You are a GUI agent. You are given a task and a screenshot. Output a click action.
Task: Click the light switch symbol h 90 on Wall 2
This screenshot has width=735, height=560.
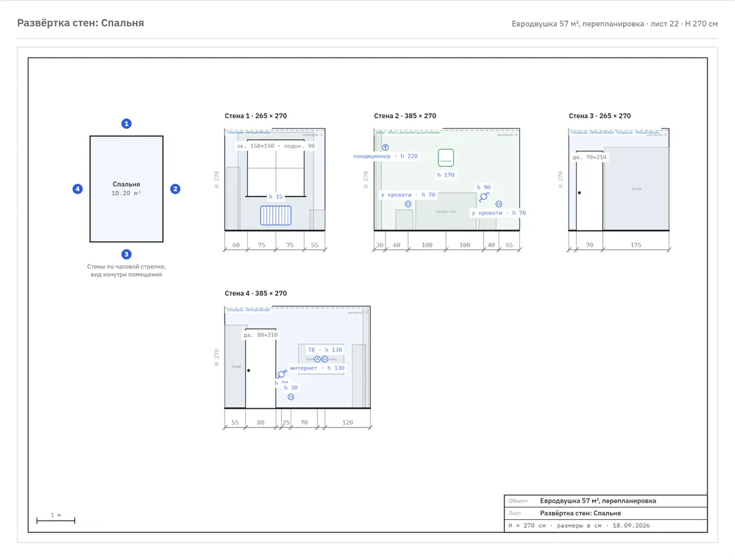484,197
